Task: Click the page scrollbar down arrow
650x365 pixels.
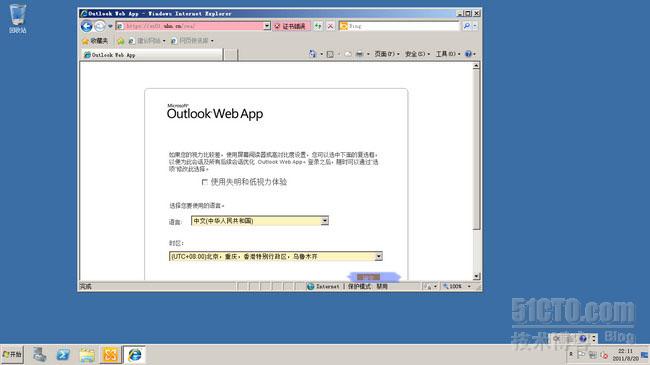Action: click(476, 276)
